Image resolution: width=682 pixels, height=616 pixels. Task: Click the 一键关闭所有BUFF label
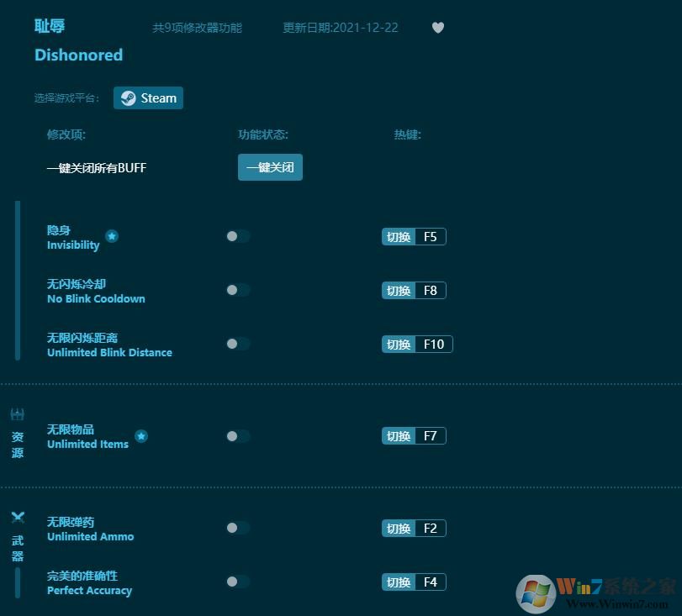[97, 168]
